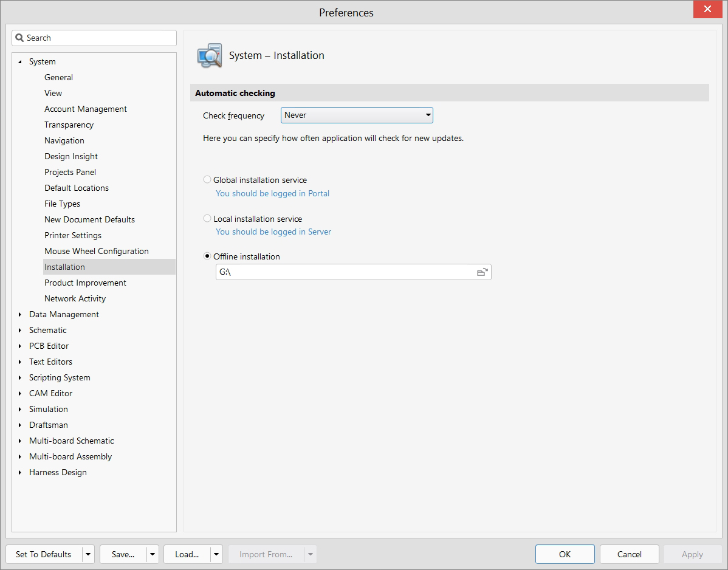Open the File Types page
Image resolution: width=728 pixels, height=570 pixels.
pos(62,204)
